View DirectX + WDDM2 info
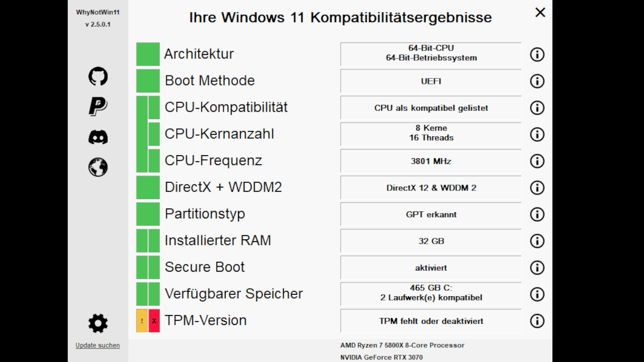 point(537,188)
